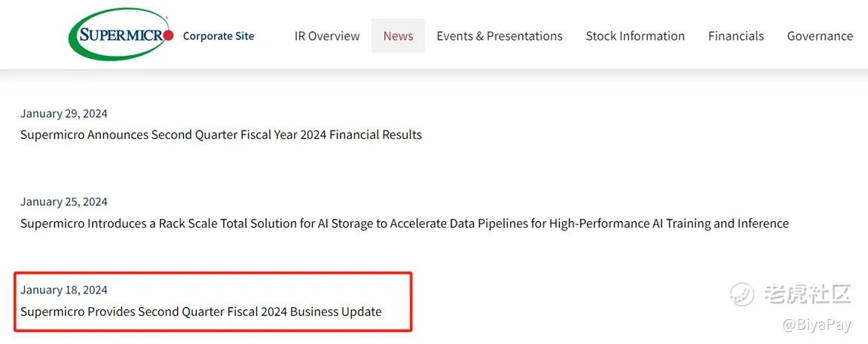Click the @BiyaPay watermark handle
This screenshot has width=868, height=344.
817,324
